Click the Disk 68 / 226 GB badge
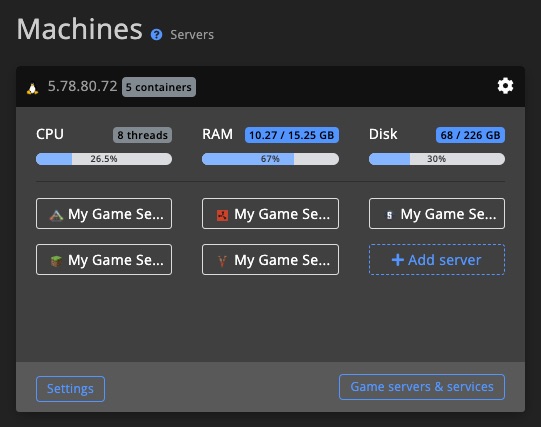 470,135
